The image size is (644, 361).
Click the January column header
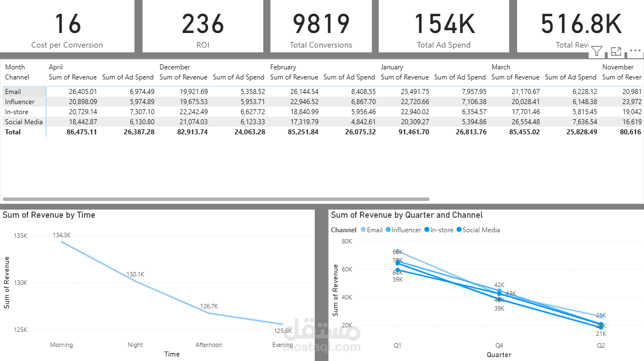coord(392,67)
